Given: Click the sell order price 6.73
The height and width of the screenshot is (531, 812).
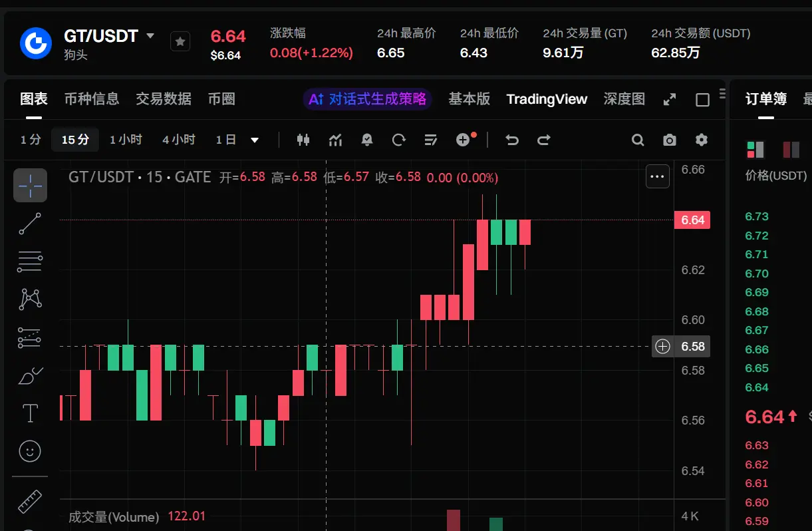Looking at the screenshot, I should click(x=757, y=216).
